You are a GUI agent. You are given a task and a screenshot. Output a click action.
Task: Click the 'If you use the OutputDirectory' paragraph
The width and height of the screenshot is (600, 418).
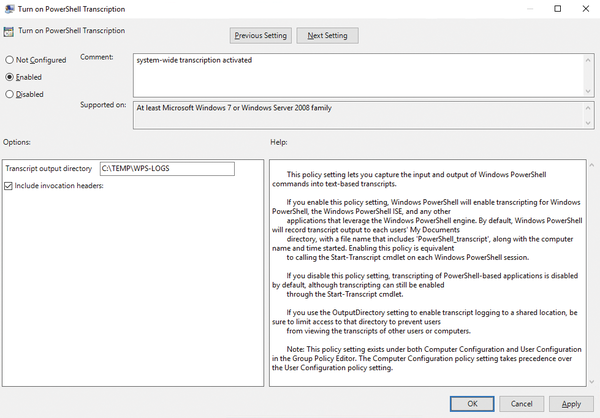coord(425,322)
